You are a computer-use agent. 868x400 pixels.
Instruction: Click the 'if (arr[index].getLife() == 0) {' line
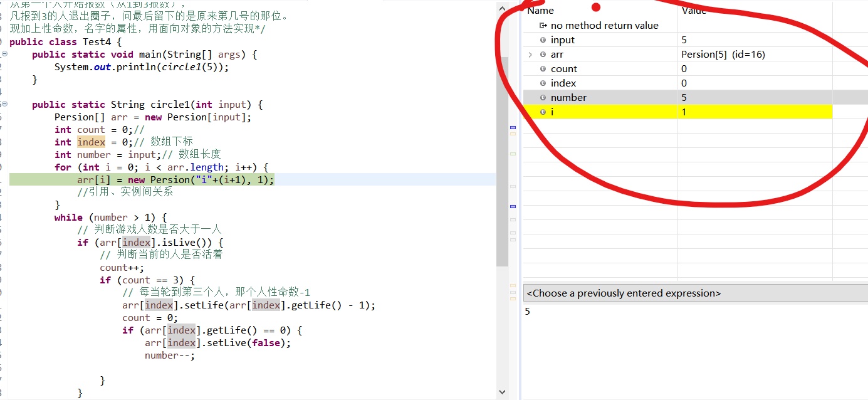tap(212, 330)
